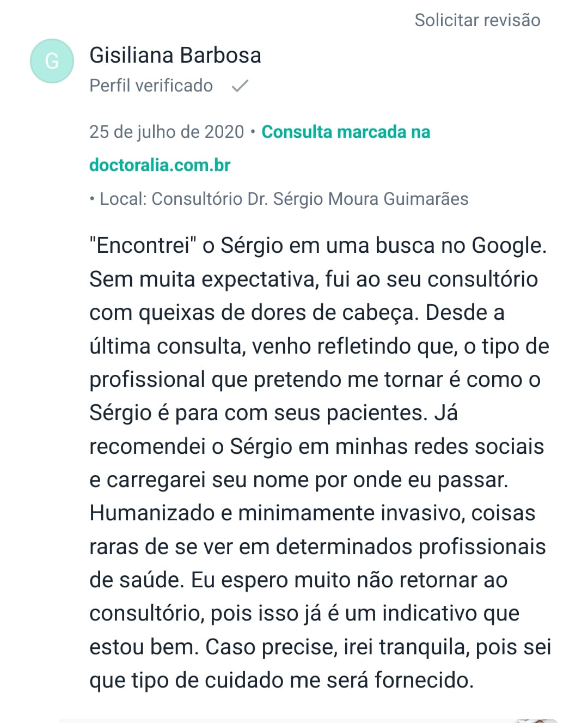Click the Perfil verificado label
The height and width of the screenshot is (723, 588).
coord(151,86)
